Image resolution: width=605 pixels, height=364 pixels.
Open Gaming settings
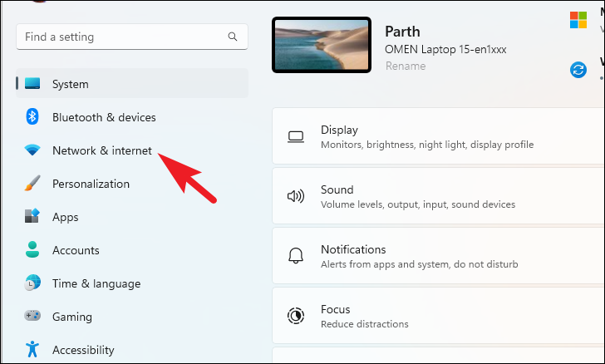coord(132,316)
